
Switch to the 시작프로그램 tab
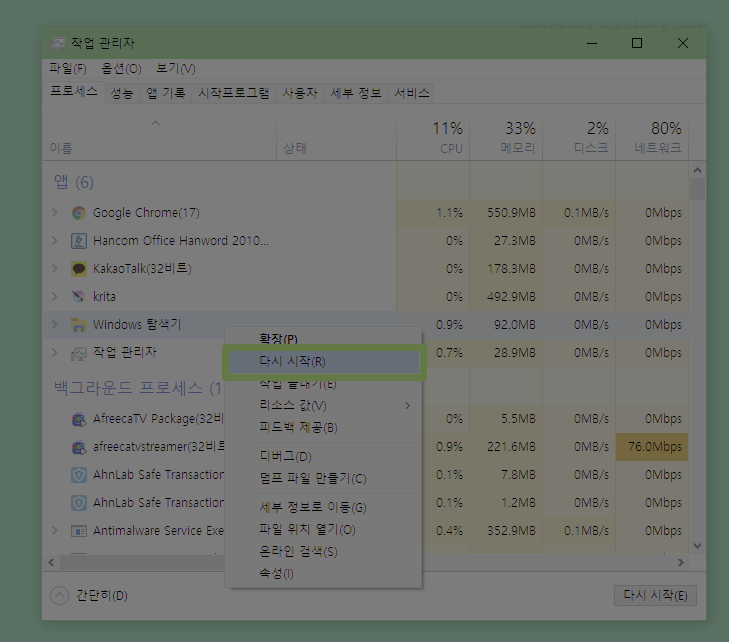tap(234, 93)
